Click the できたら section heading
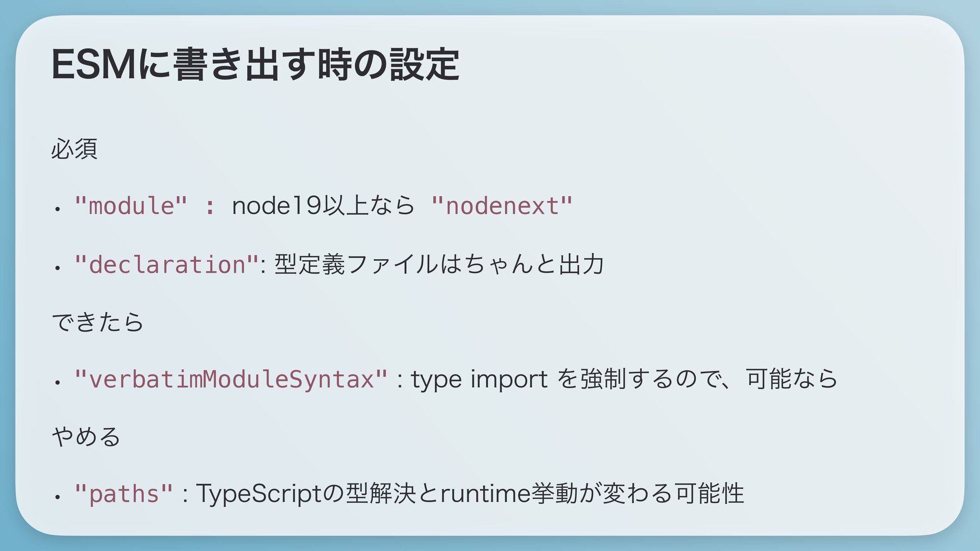This screenshot has width=980, height=551. tap(98, 322)
